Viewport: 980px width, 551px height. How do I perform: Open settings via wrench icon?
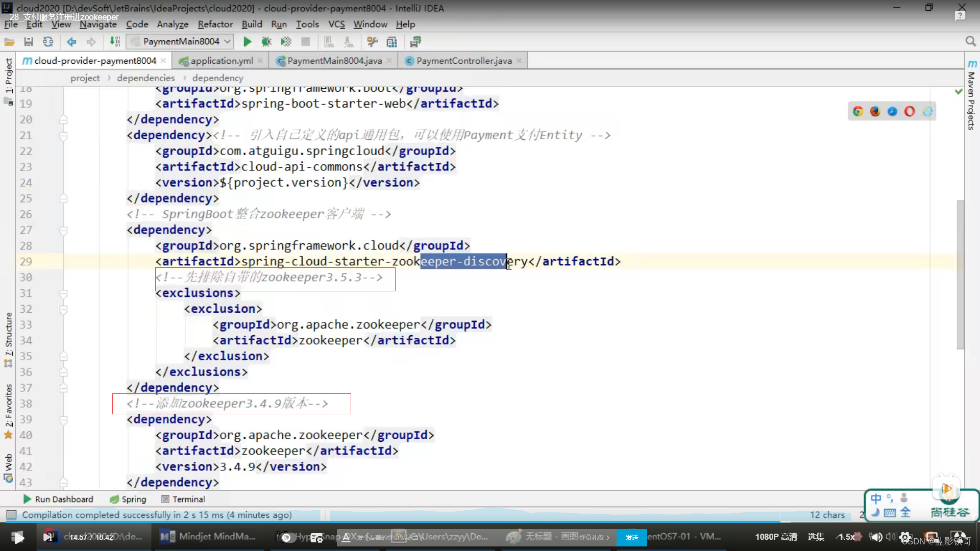[x=373, y=42]
